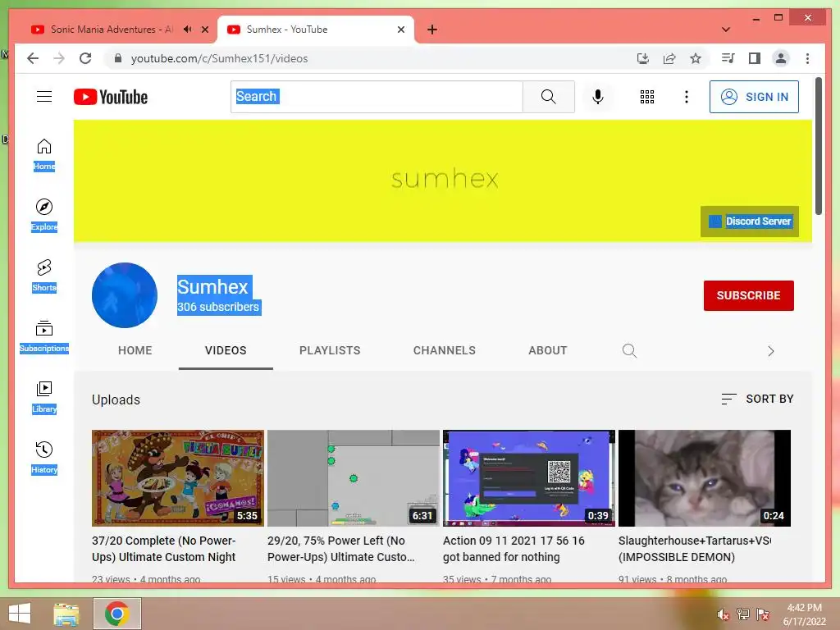Open the CHANNELS tab
840x630 pixels.
pyautogui.click(x=444, y=351)
